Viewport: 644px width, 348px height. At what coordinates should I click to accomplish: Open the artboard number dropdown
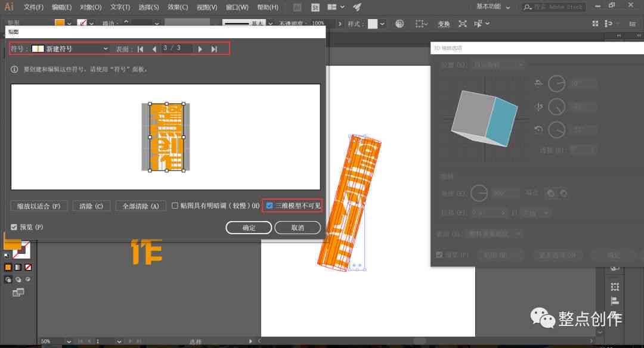click(x=119, y=341)
